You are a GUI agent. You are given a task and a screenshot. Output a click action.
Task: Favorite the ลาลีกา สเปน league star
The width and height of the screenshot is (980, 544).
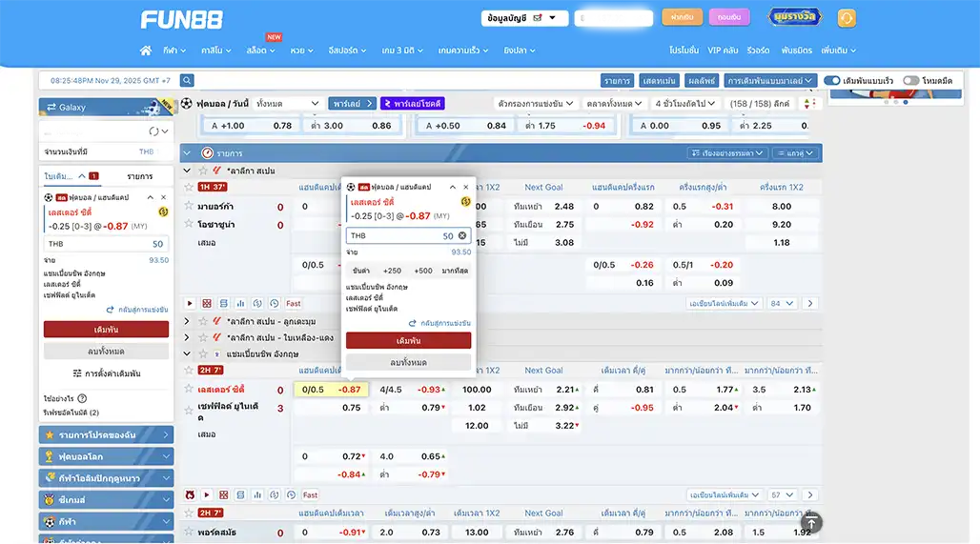click(202, 171)
